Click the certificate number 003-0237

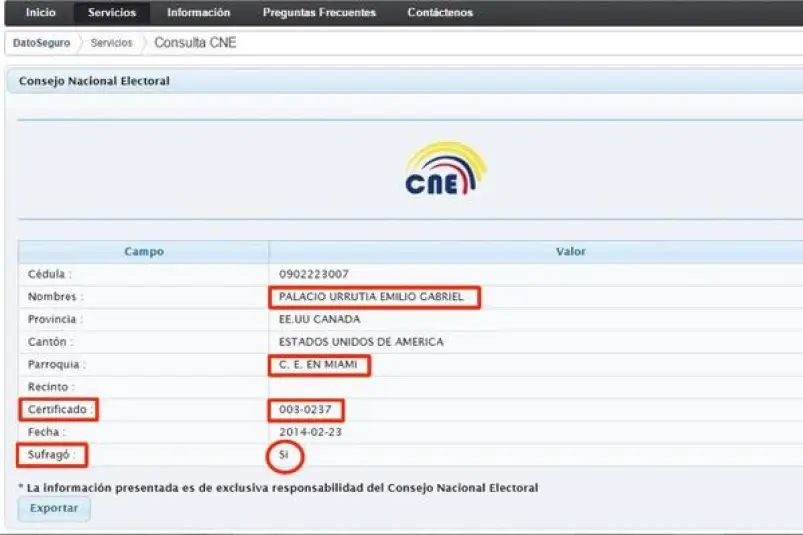click(x=305, y=410)
